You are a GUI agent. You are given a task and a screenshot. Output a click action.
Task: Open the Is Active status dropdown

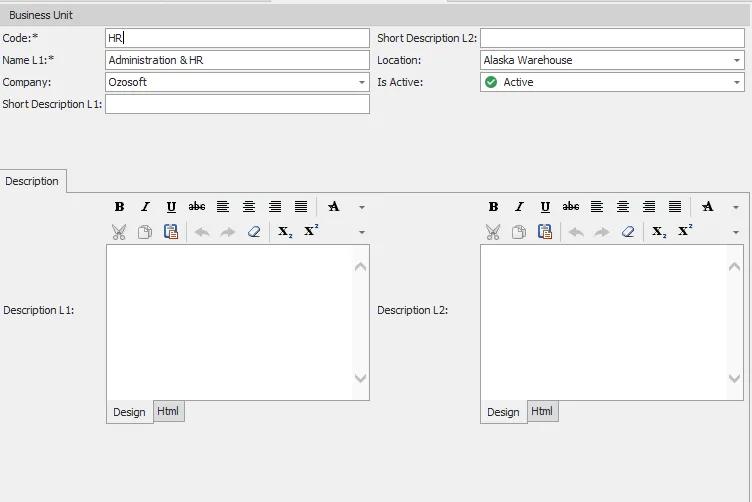[737, 82]
